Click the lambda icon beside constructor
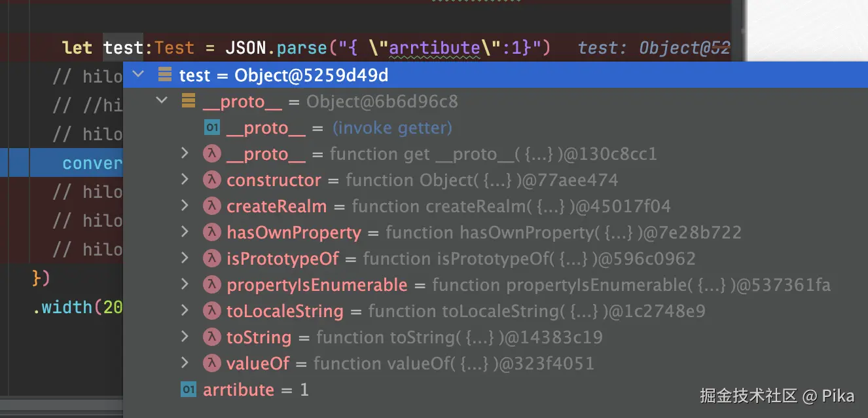Screen dimensions: 868x418 click(211, 180)
